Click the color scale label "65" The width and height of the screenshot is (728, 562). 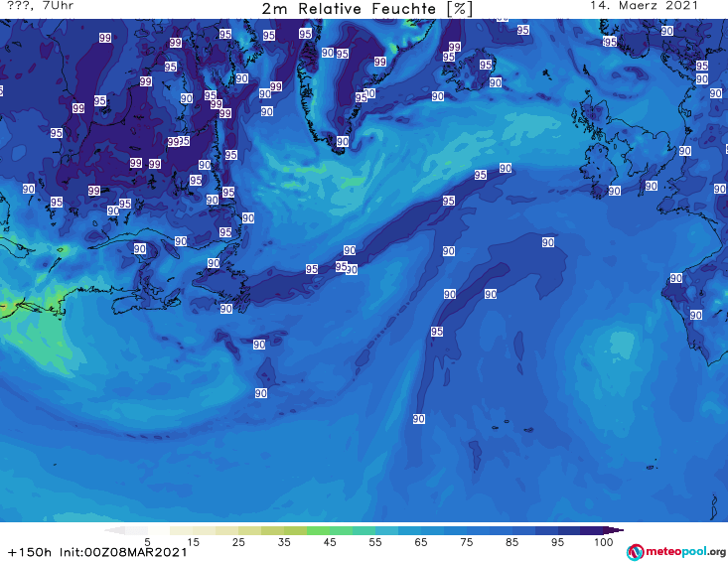(421, 542)
